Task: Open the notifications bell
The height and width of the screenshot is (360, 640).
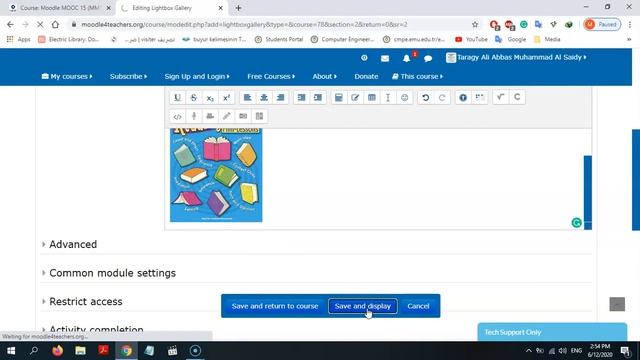Action: 407,58
